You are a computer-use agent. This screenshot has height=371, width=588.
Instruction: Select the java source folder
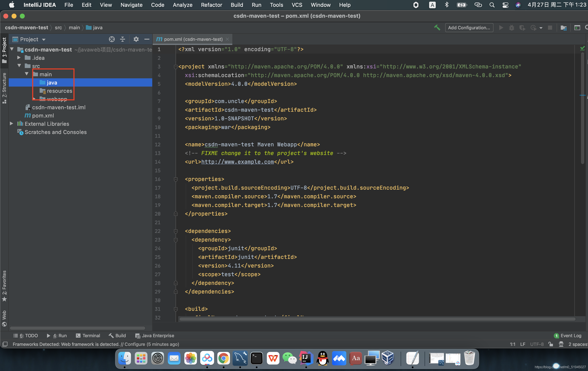point(51,82)
